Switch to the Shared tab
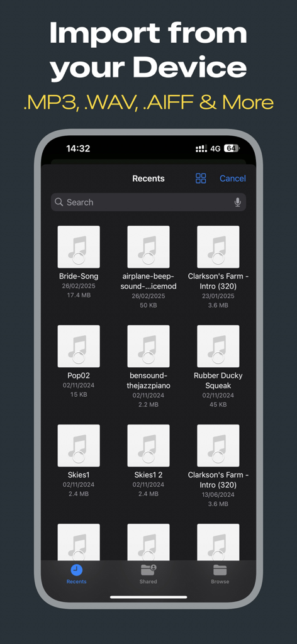The height and width of the screenshot is (644, 297). (148, 574)
